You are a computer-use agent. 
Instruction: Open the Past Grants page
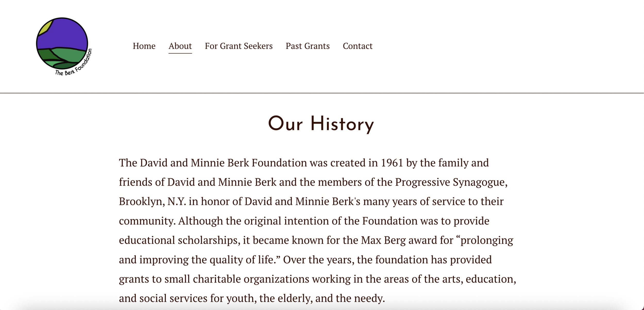tap(308, 46)
